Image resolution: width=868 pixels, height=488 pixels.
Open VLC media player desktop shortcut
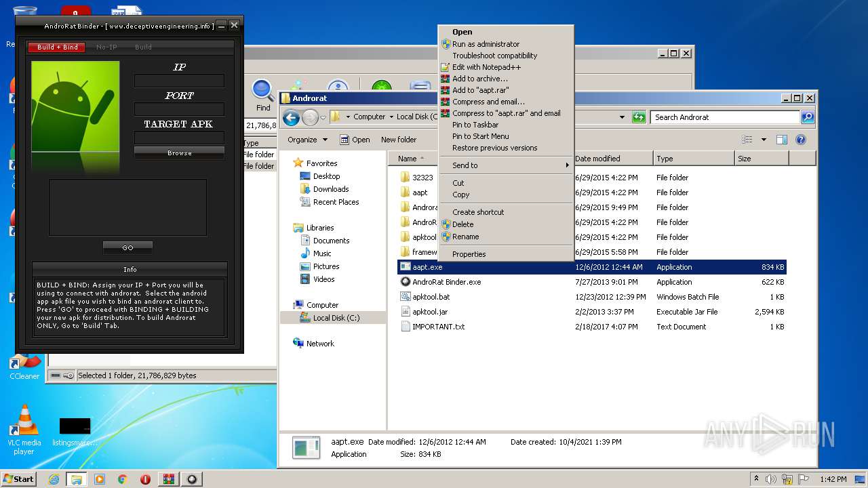coord(24,429)
